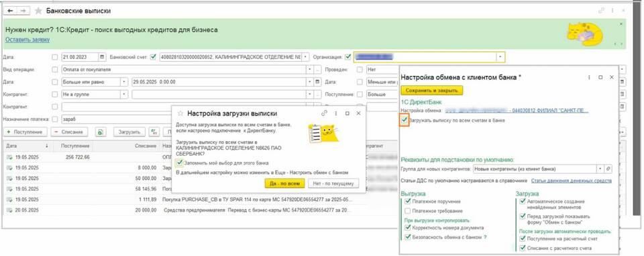Open calendar picker for date 21.08.2023
Screen dimensions: 644x256
click(x=102, y=57)
